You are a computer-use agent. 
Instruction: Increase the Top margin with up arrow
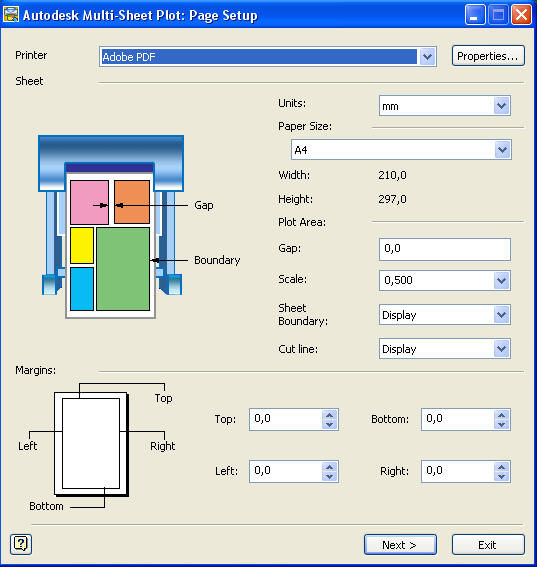point(329,415)
